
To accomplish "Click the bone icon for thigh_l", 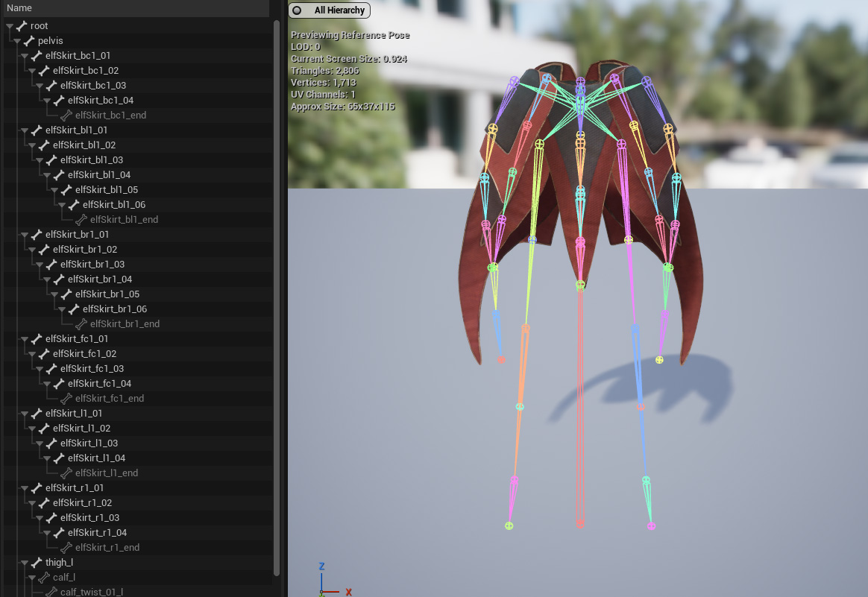I will coord(37,563).
